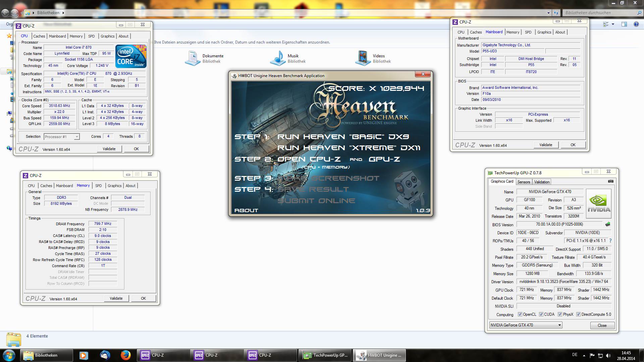Click OK in the CPU-Z Memory window

143,298
